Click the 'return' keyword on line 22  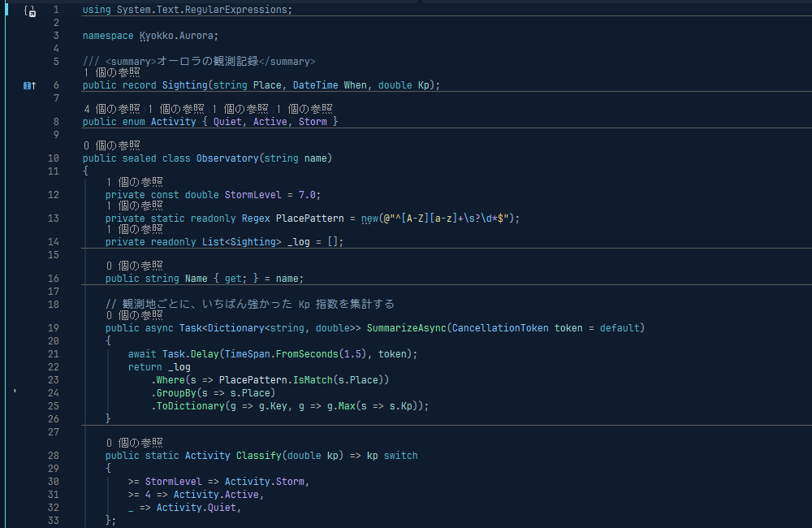click(145, 367)
